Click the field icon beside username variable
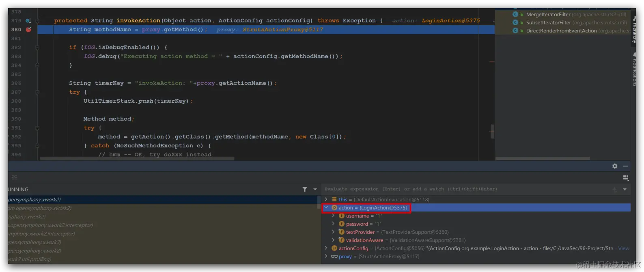 point(342,216)
